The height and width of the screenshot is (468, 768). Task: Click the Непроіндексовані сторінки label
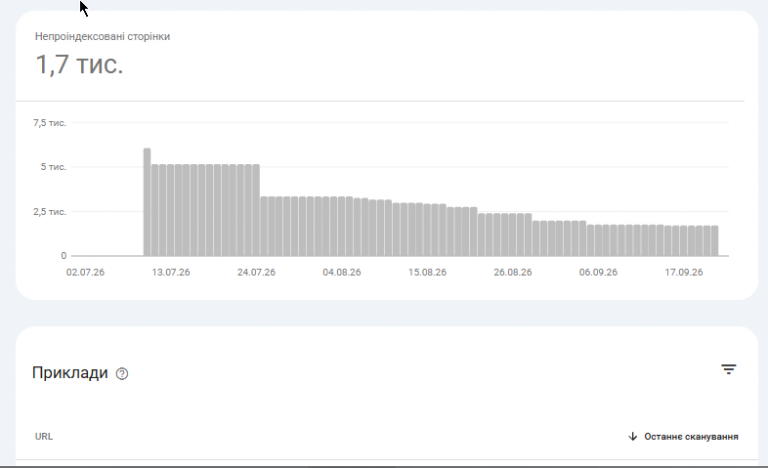coord(102,36)
